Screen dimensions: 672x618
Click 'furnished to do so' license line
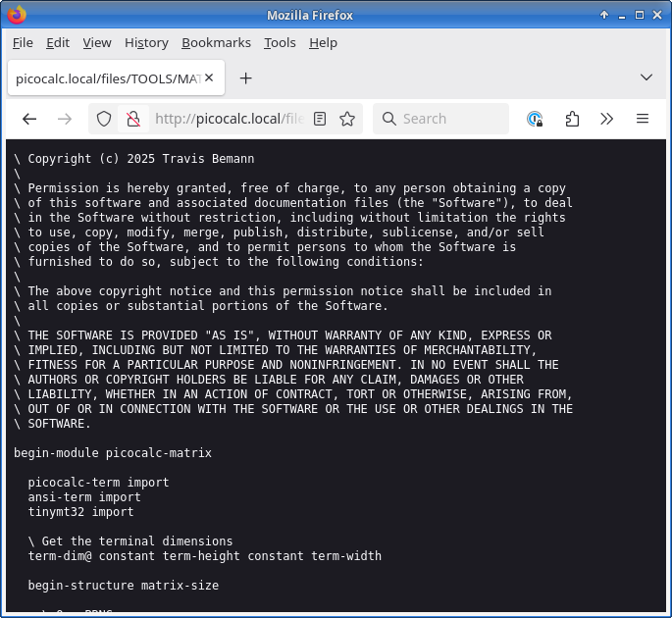coord(219,262)
